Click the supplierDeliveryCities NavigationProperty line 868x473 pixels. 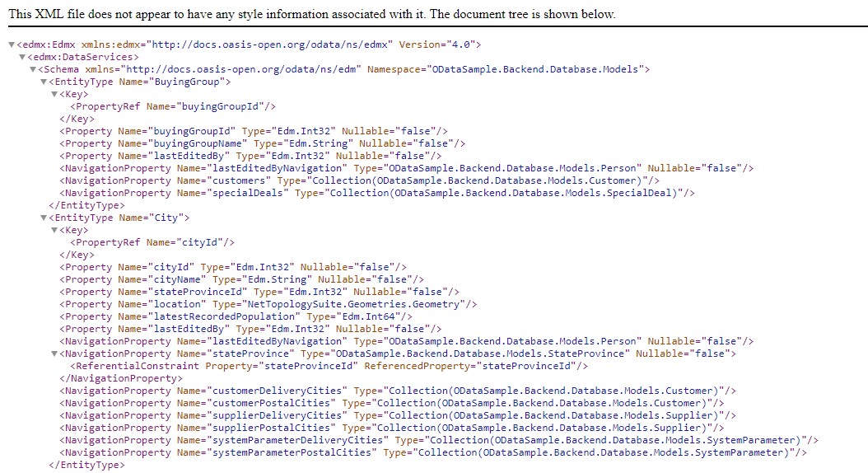coord(398,416)
